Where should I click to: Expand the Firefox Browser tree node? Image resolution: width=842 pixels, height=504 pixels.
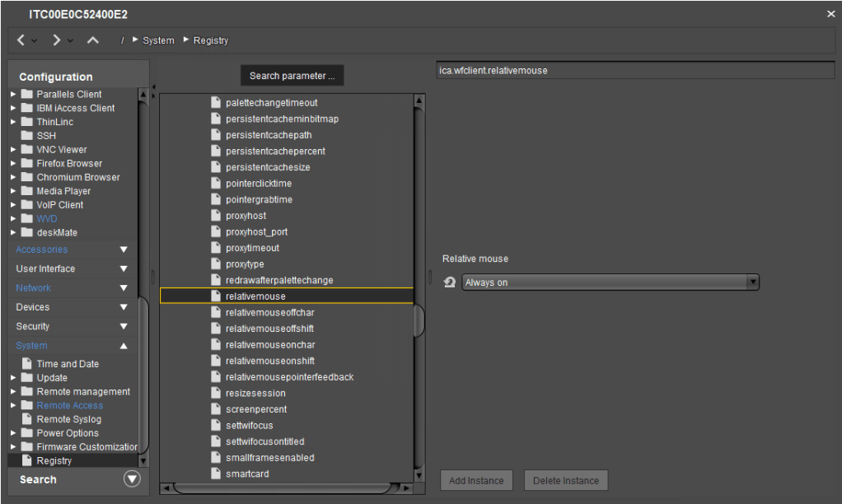pyautogui.click(x=13, y=164)
